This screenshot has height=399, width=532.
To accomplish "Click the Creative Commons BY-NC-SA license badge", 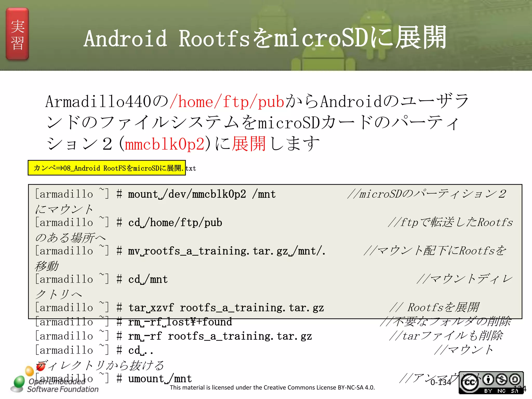I will [x=491, y=383].
